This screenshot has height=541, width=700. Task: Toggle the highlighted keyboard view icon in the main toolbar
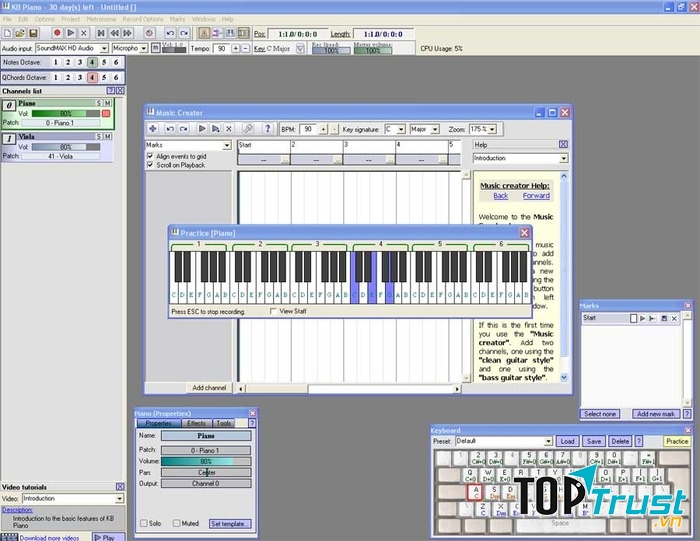pyautogui.click(x=204, y=33)
